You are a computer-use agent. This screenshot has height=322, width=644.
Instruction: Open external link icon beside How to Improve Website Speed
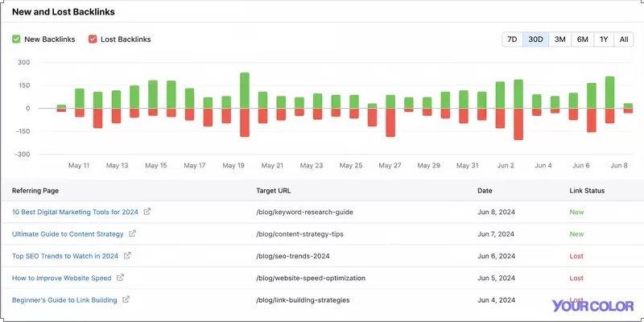tap(120, 278)
